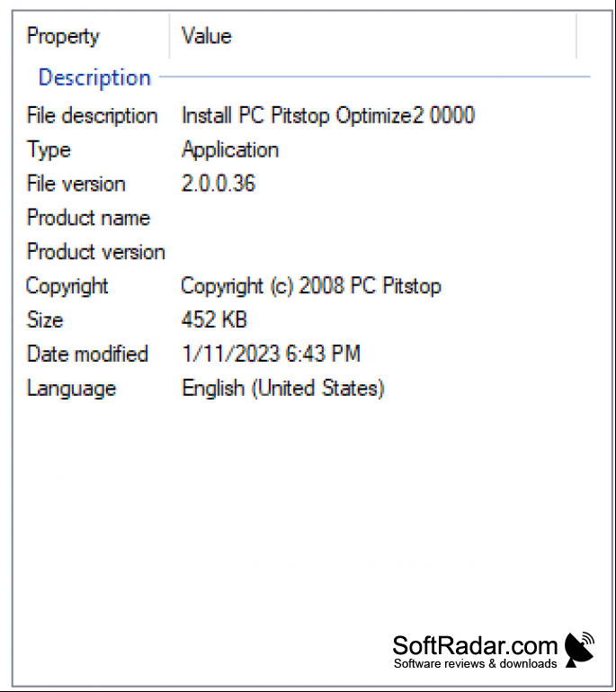The image size is (616, 692).
Task: Click the Copyright (c) 2008 PC Pitstop value
Action: coord(311,286)
